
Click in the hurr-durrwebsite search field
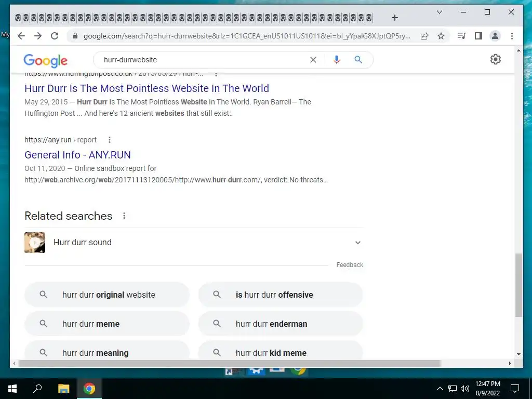(204, 60)
